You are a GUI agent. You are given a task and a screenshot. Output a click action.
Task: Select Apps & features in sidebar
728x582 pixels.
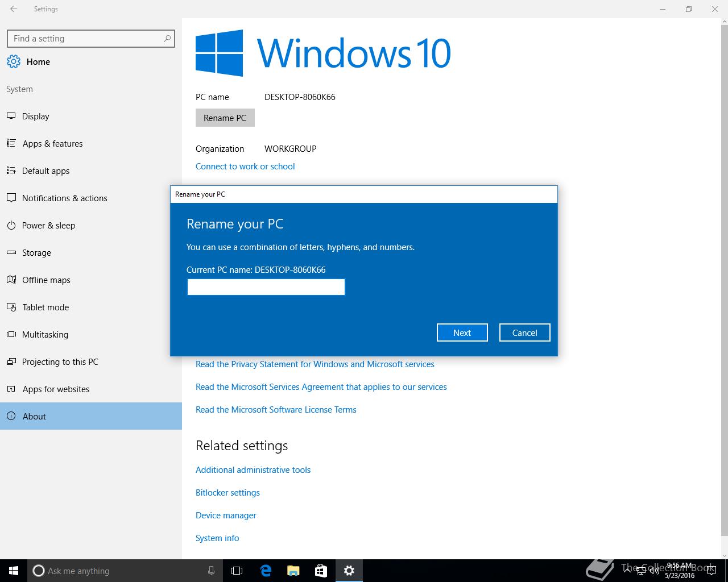(x=91, y=143)
